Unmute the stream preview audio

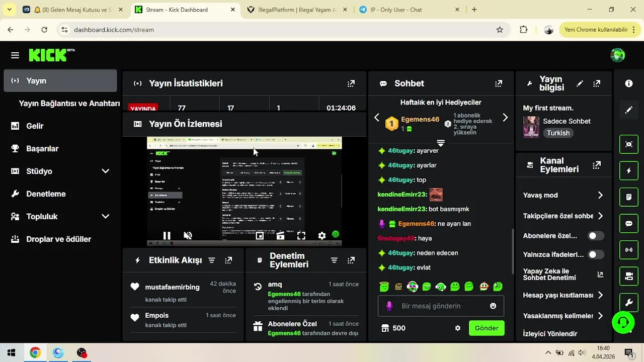pos(188,235)
